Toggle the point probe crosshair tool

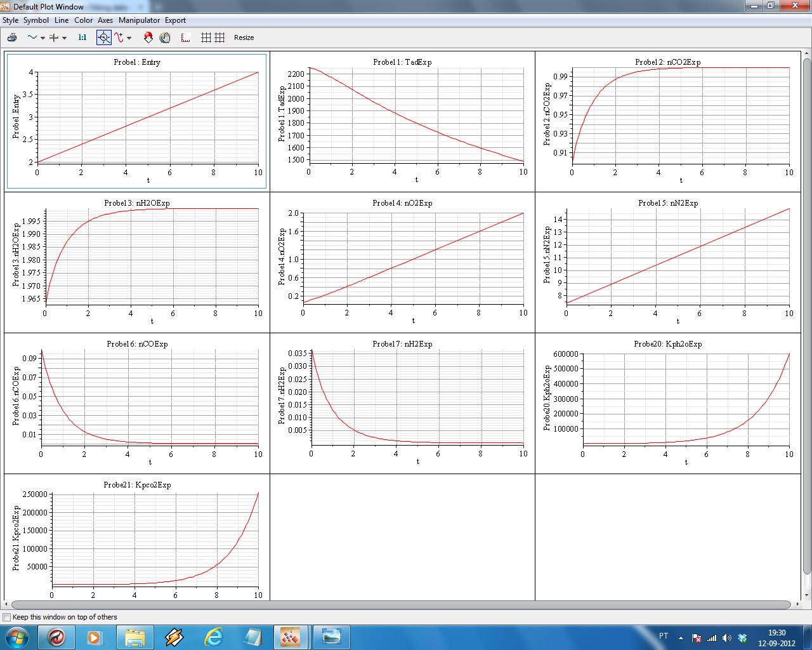coord(103,37)
